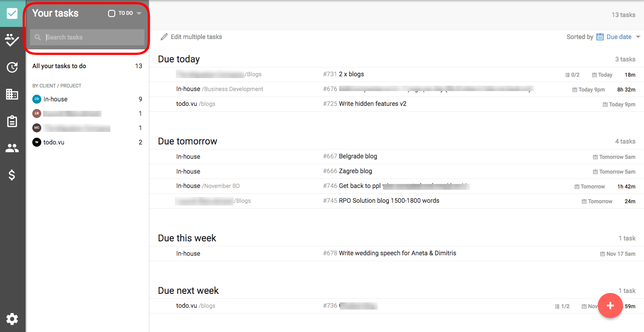Click the Due today section heading
Screen dimensions: 644x332
pos(179,59)
